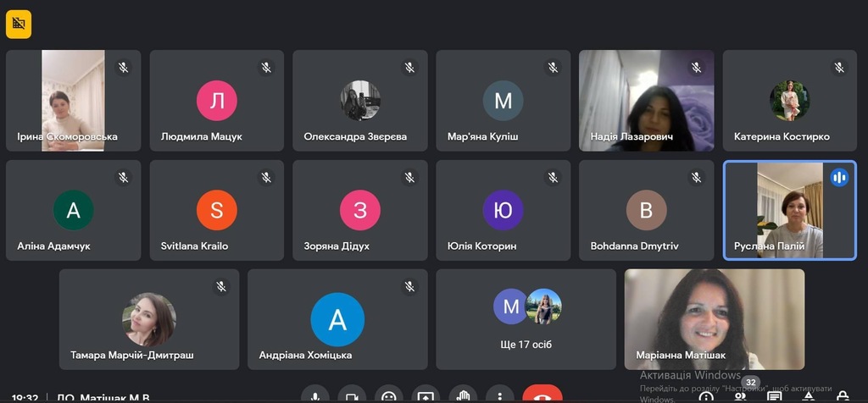868x403 pixels.
Task: Open the three-dot more options menu
Action: (499, 396)
